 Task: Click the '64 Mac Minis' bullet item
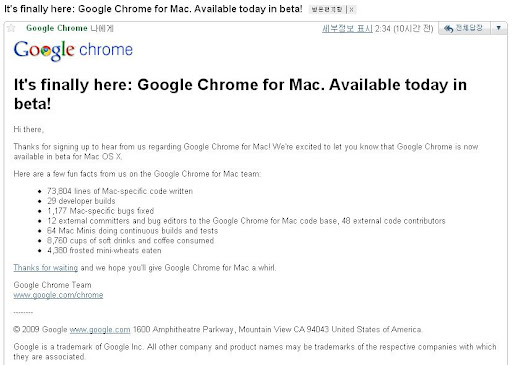point(132,231)
